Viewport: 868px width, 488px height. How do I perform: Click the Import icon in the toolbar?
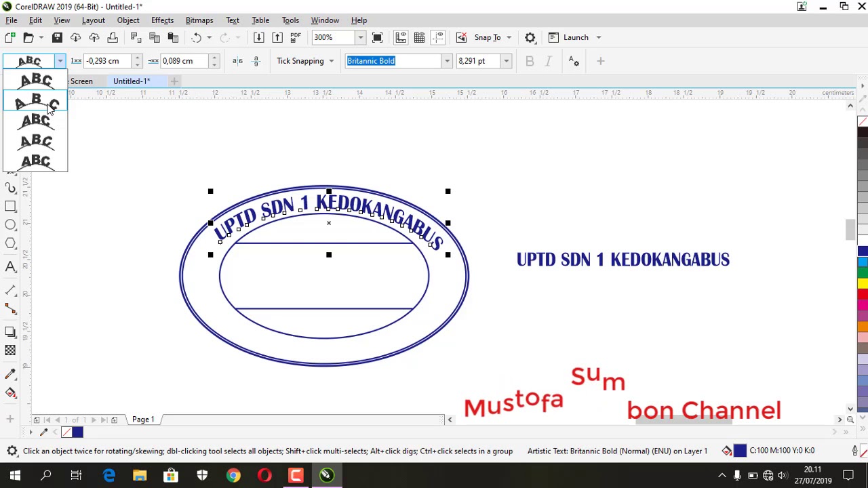pyautogui.click(x=258, y=37)
